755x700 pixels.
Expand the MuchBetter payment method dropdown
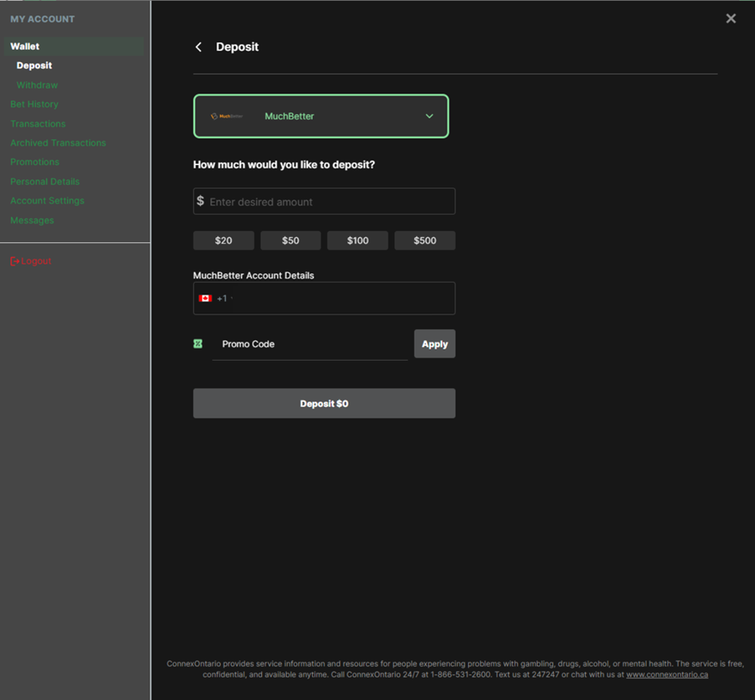click(429, 116)
